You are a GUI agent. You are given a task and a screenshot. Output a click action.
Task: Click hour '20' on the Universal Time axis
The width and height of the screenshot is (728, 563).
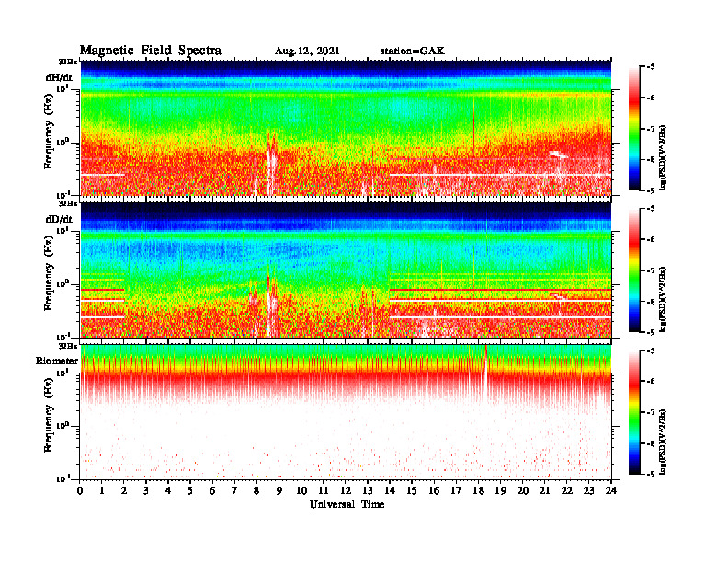(523, 490)
